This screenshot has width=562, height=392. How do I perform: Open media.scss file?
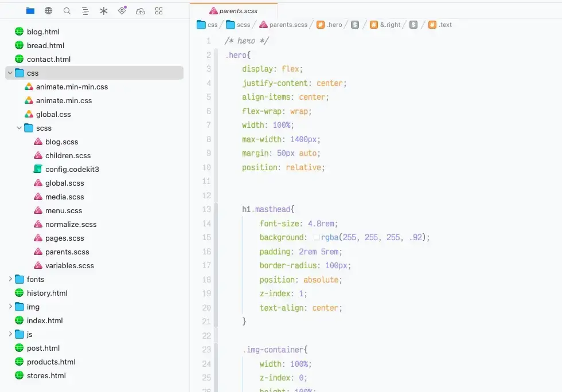click(x=64, y=197)
